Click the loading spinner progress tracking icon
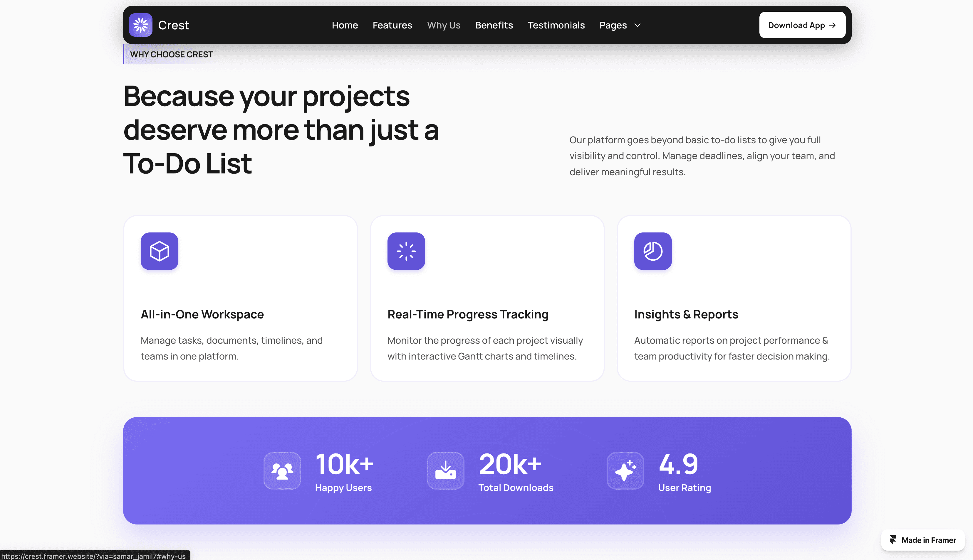 [406, 251]
